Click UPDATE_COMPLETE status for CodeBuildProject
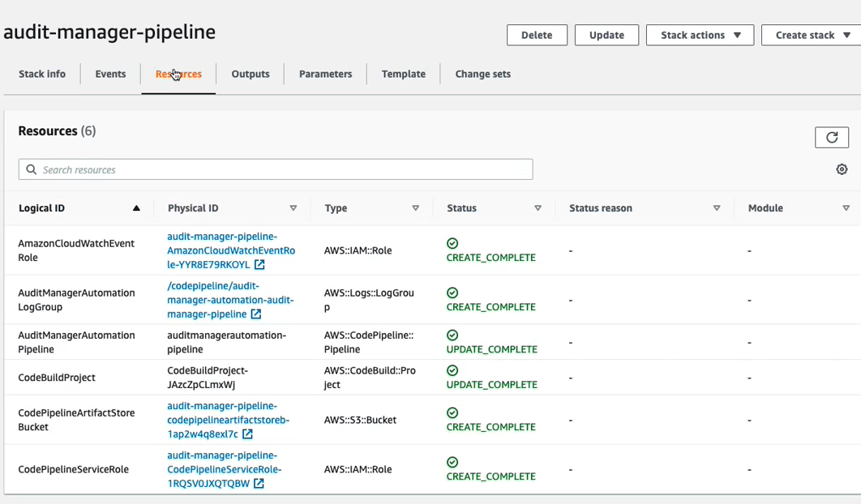 click(492, 384)
